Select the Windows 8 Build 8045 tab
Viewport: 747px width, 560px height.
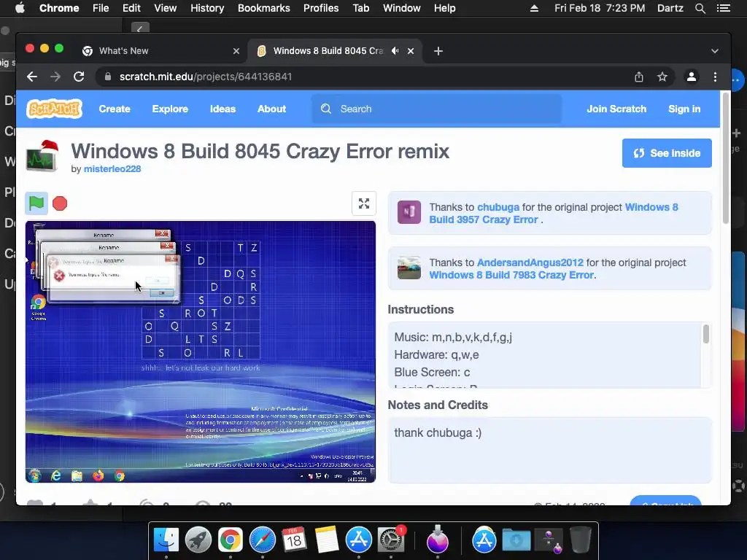(329, 51)
